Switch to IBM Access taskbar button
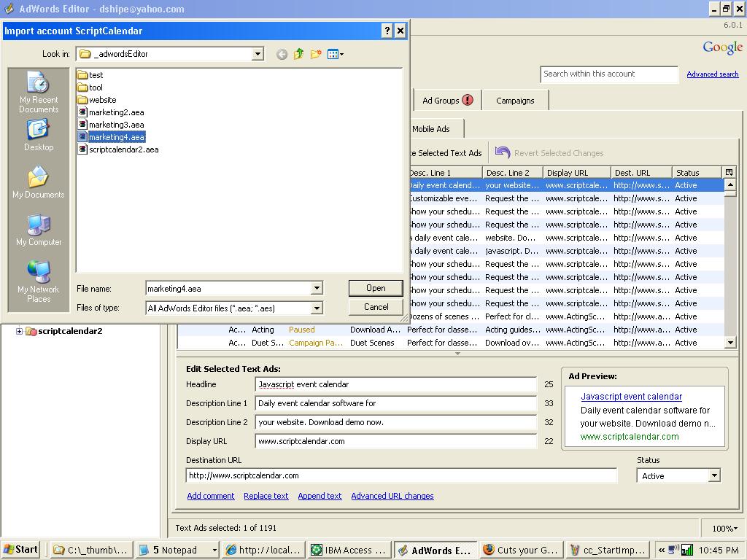Screen dimensions: 747x560 (349, 550)
